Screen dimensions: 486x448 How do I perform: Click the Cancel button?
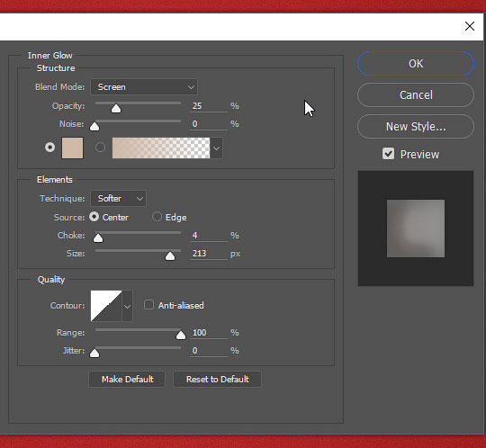tap(416, 94)
